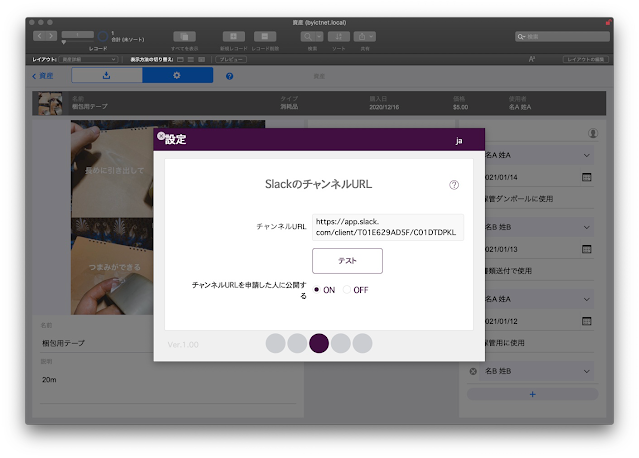Click the blue help question mark icon
639x458 pixels.
point(229,76)
